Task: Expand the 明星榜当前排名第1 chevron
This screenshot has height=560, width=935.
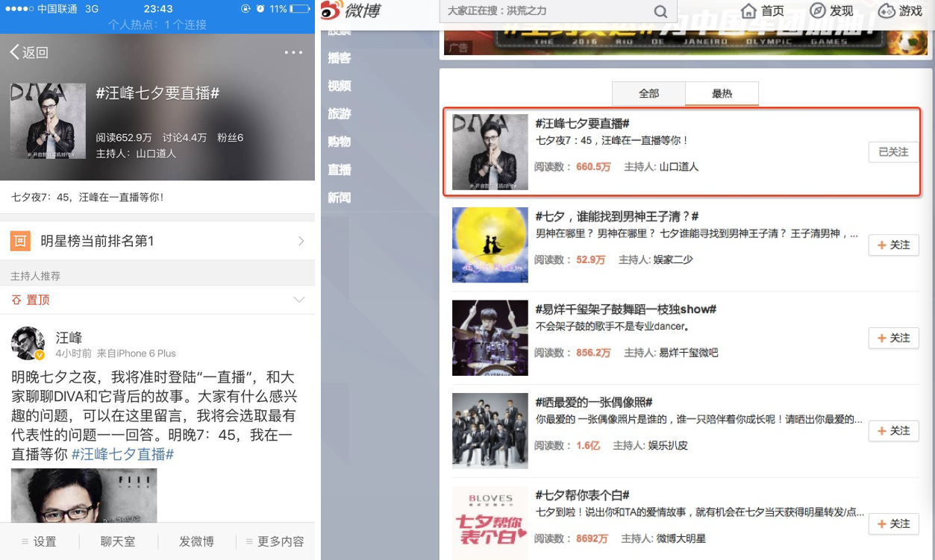Action: [301, 241]
